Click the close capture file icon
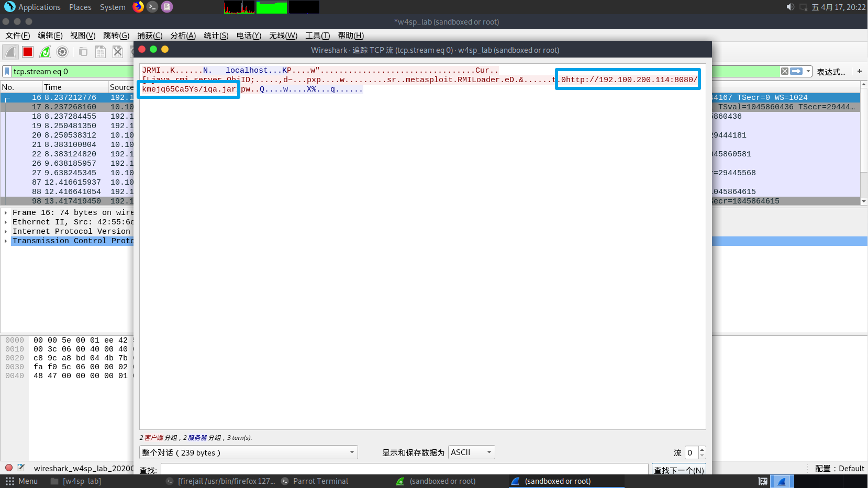The height and width of the screenshot is (488, 868). [x=118, y=52]
